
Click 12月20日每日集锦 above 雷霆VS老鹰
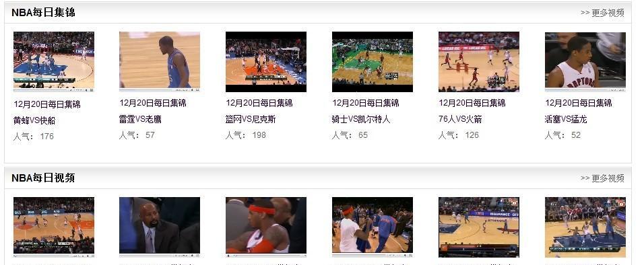click(153, 103)
